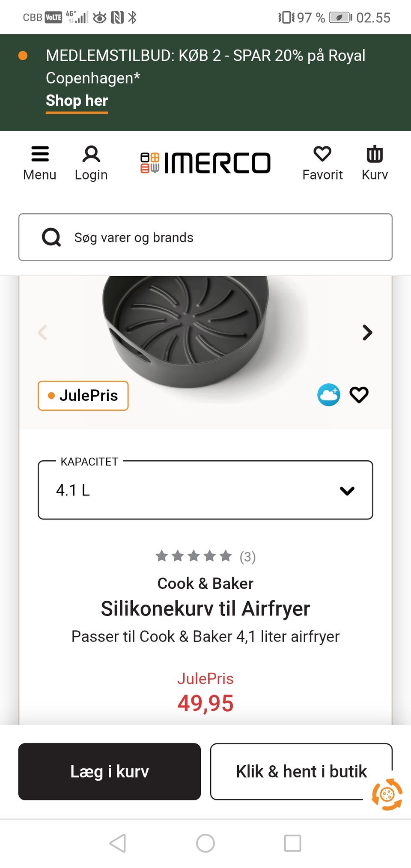Screen dimensions: 411x868
Task: Show next product image
Action: point(367,332)
